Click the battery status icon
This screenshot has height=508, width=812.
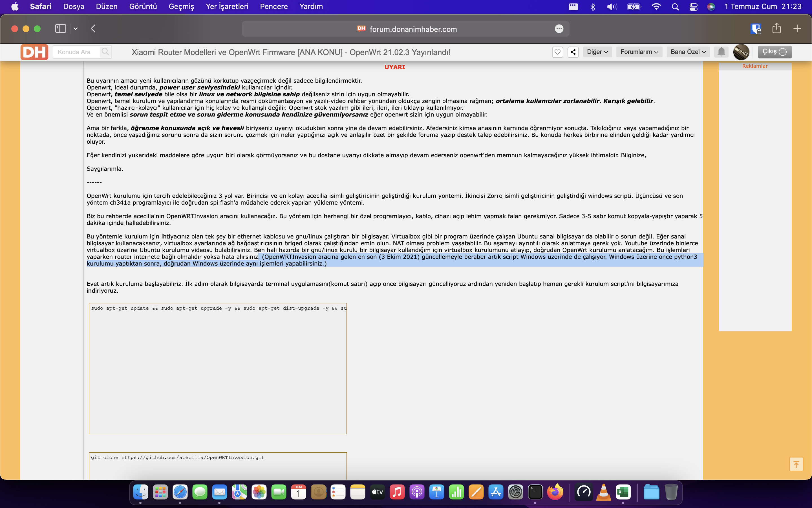pyautogui.click(x=634, y=7)
